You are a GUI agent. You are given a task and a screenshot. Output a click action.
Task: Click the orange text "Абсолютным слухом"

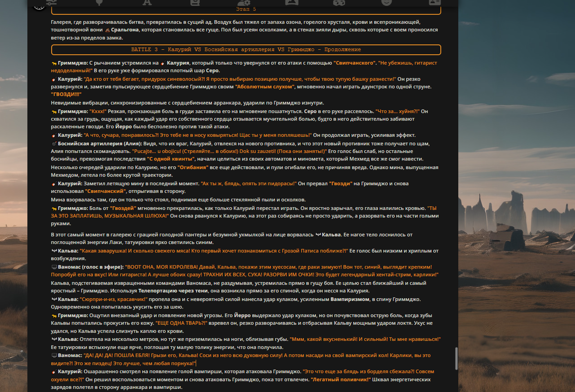[265, 87]
